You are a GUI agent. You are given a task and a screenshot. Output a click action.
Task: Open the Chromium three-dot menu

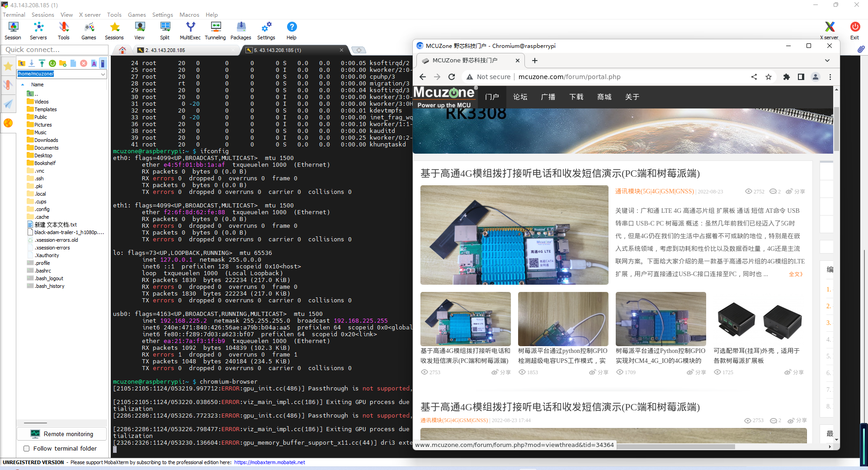[x=830, y=77]
